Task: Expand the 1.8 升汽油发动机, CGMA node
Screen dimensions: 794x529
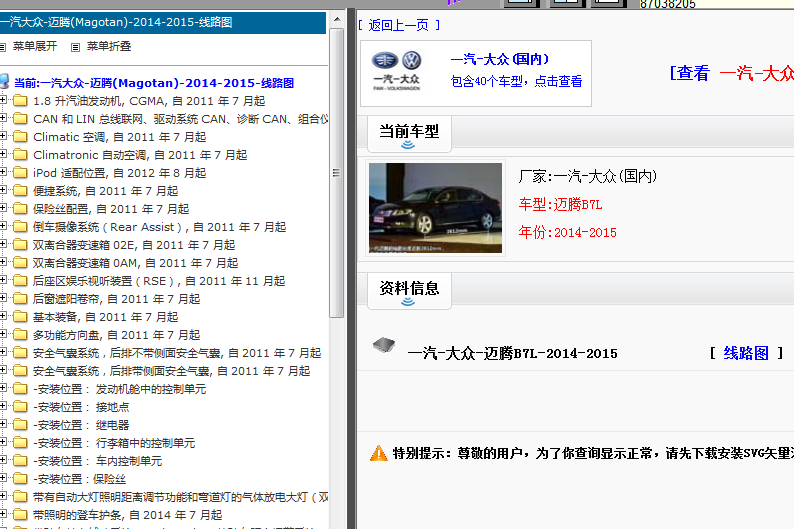Action: 3,100
